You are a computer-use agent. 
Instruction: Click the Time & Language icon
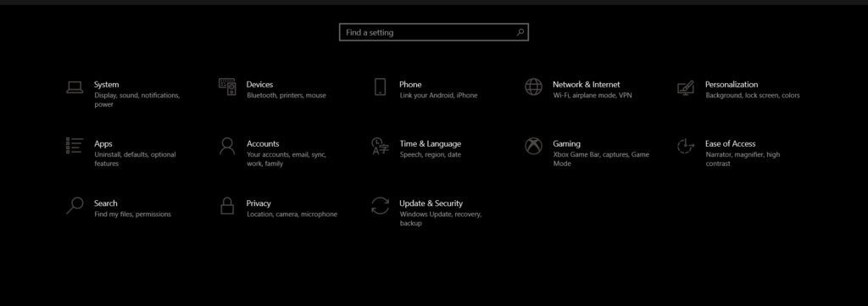(x=381, y=146)
